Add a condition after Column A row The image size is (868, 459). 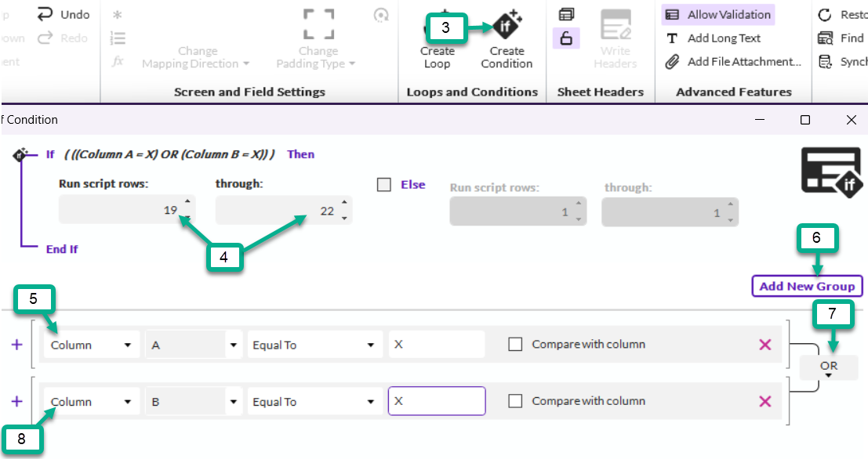click(17, 345)
